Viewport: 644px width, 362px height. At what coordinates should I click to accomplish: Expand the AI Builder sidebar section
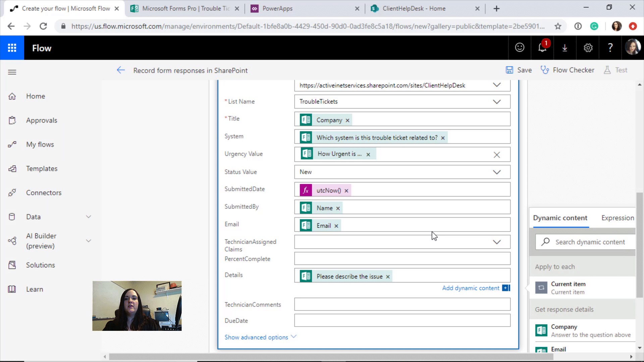[x=89, y=241]
